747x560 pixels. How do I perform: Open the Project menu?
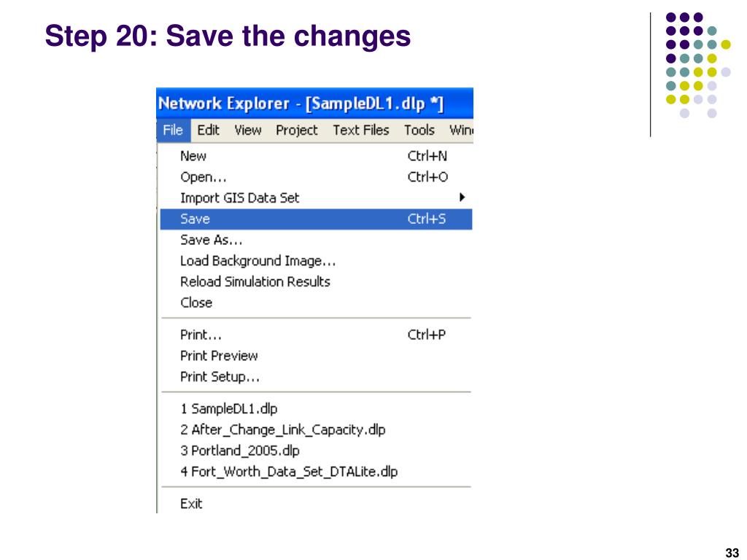(296, 130)
